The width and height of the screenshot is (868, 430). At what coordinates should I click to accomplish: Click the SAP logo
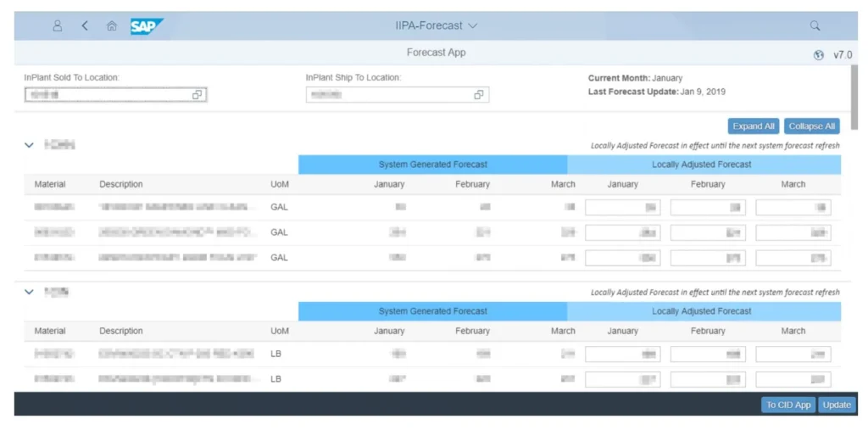coord(147,26)
